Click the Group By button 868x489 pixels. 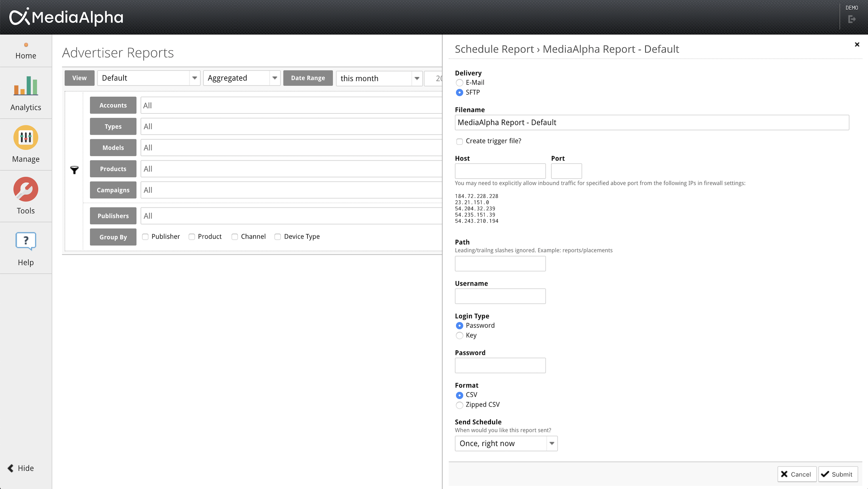point(113,237)
